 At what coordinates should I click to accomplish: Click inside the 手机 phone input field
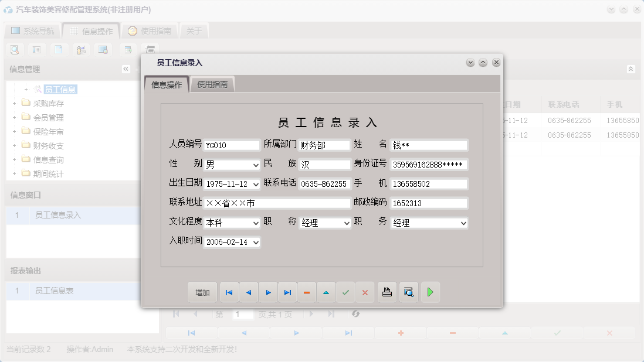pos(428,184)
